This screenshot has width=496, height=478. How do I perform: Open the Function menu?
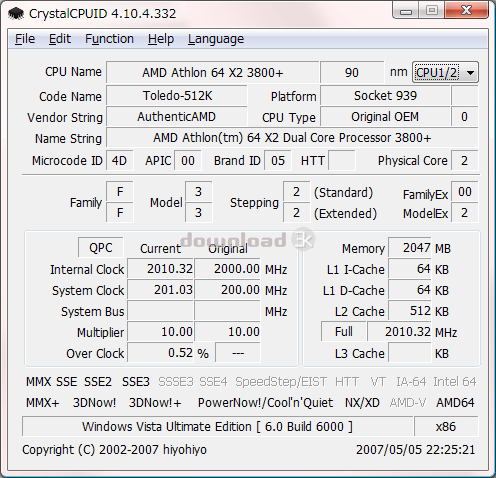tap(109, 39)
